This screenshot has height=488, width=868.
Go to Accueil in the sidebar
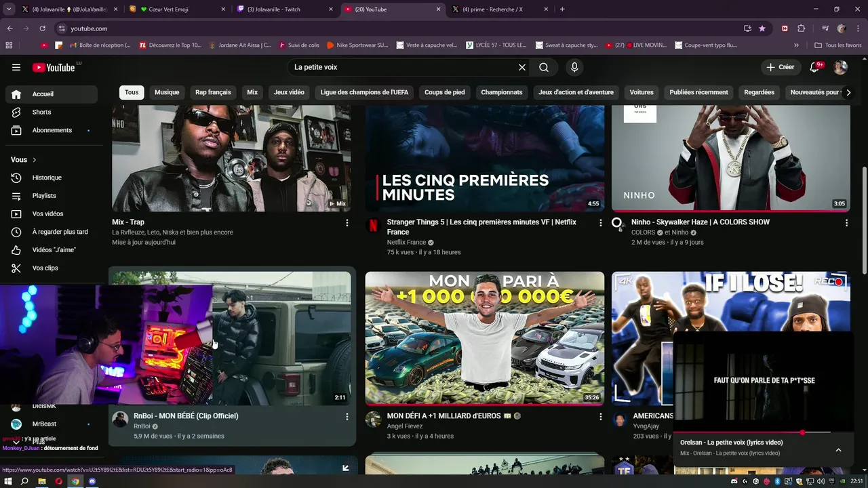click(52, 94)
